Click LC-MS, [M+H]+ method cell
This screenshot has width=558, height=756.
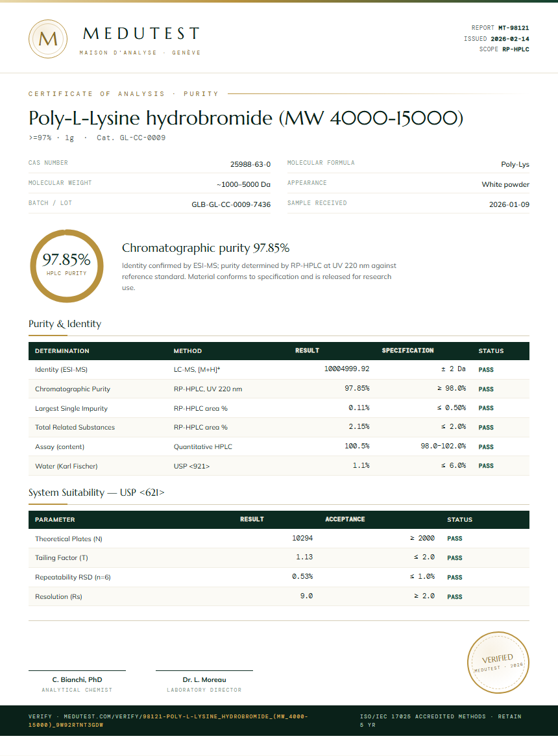pos(197,370)
